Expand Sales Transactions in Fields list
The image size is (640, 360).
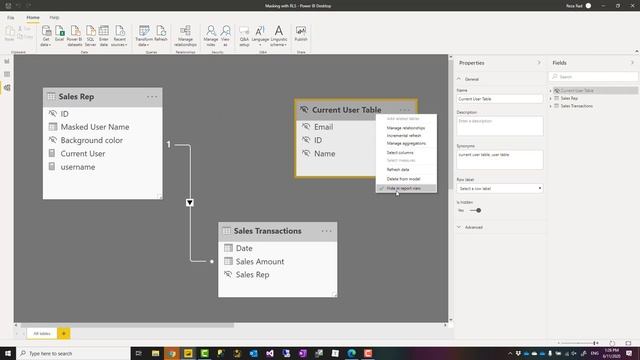551,106
